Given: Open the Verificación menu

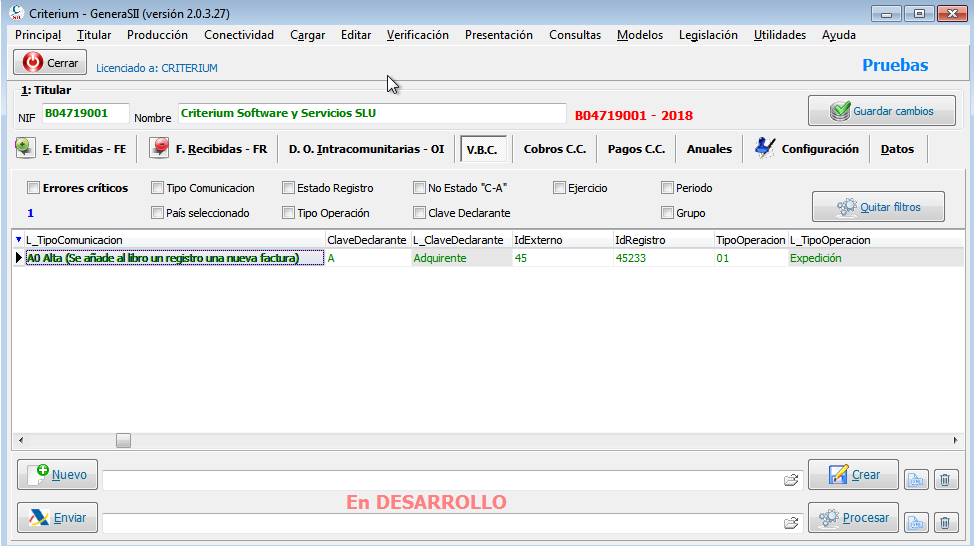Looking at the screenshot, I should coord(417,35).
